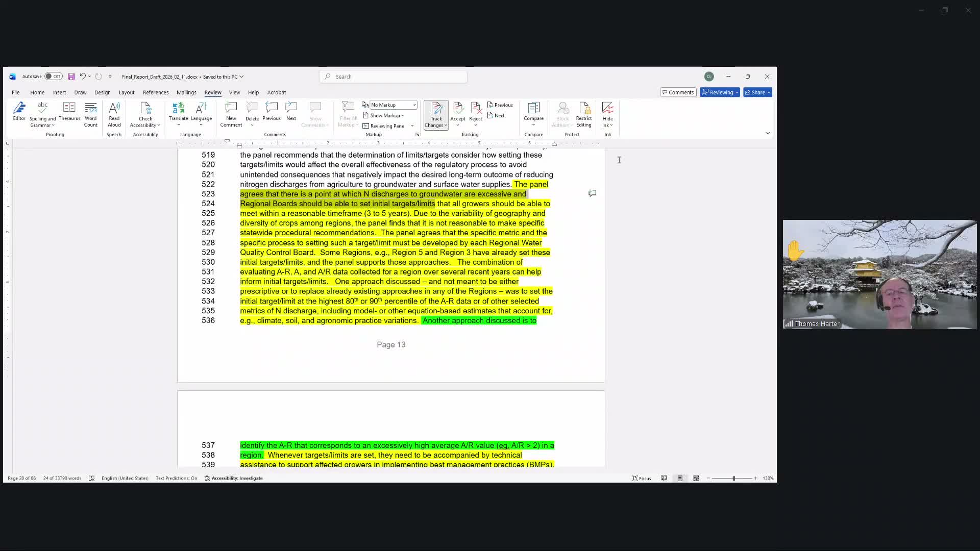The width and height of the screenshot is (980, 551).
Task: Open the References ribbon tab
Action: 156,92
